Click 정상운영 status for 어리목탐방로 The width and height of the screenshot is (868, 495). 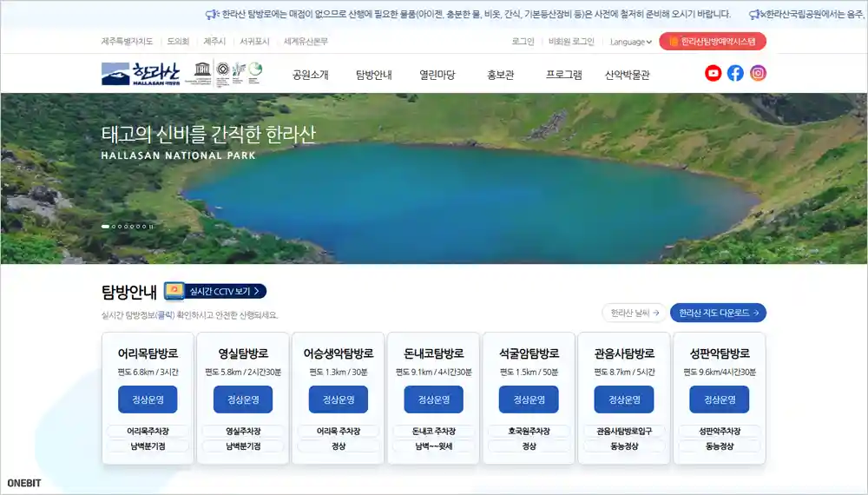click(148, 399)
